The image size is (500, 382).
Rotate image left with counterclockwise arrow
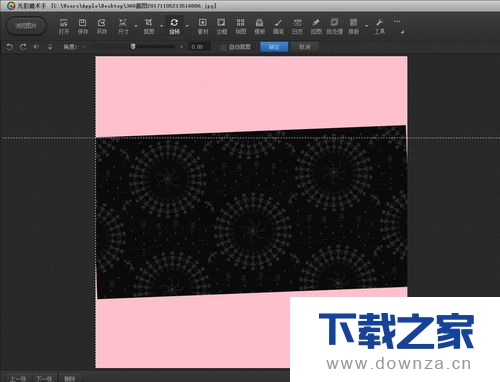[x=10, y=47]
